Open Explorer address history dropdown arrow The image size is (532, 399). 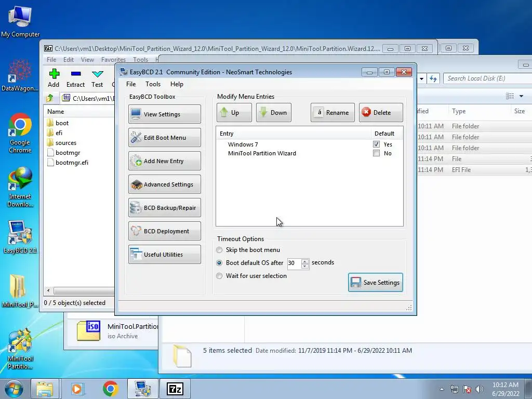[x=421, y=79]
